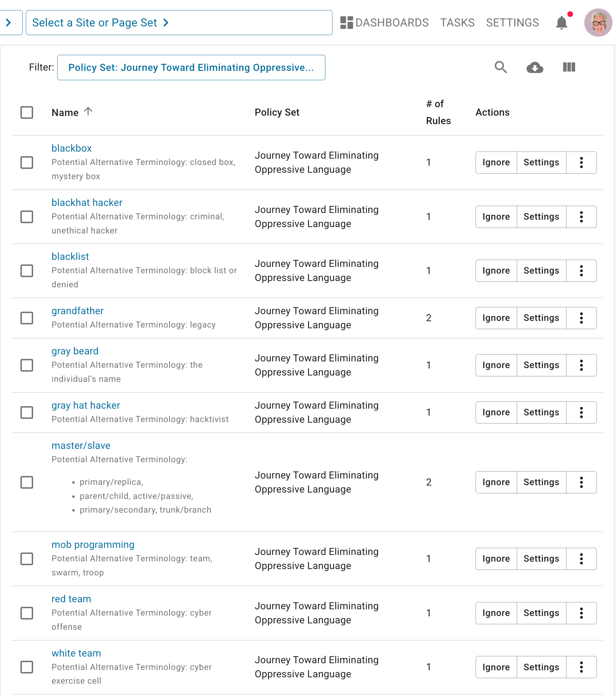Image resolution: width=616 pixels, height=696 pixels.
Task: Open the search icon
Action: pyautogui.click(x=501, y=67)
